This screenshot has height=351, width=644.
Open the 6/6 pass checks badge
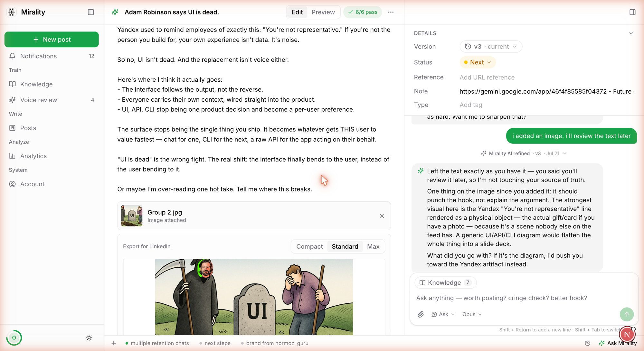coord(363,12)
